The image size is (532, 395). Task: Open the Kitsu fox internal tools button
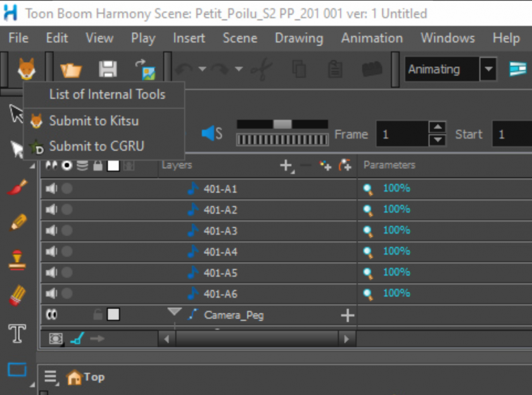[x=27, y=69]
